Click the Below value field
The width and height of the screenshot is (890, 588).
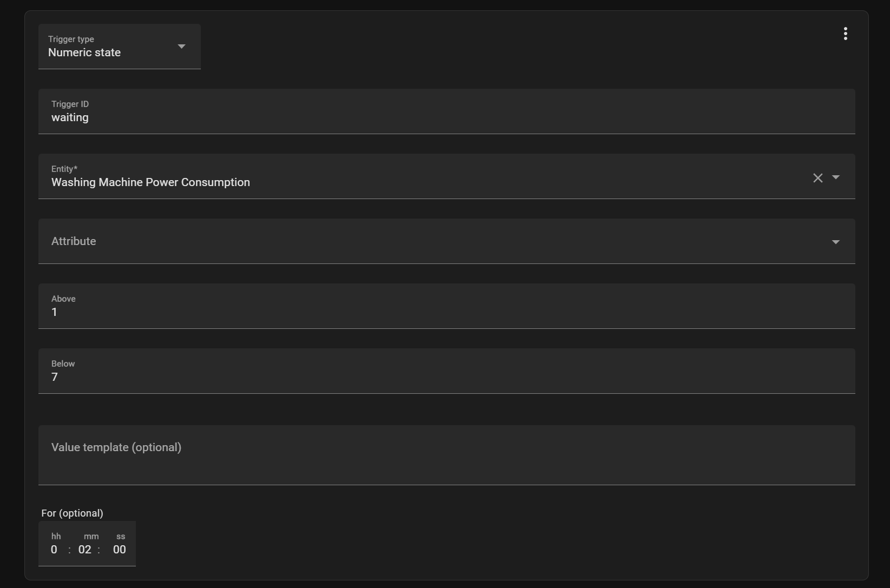447,371
